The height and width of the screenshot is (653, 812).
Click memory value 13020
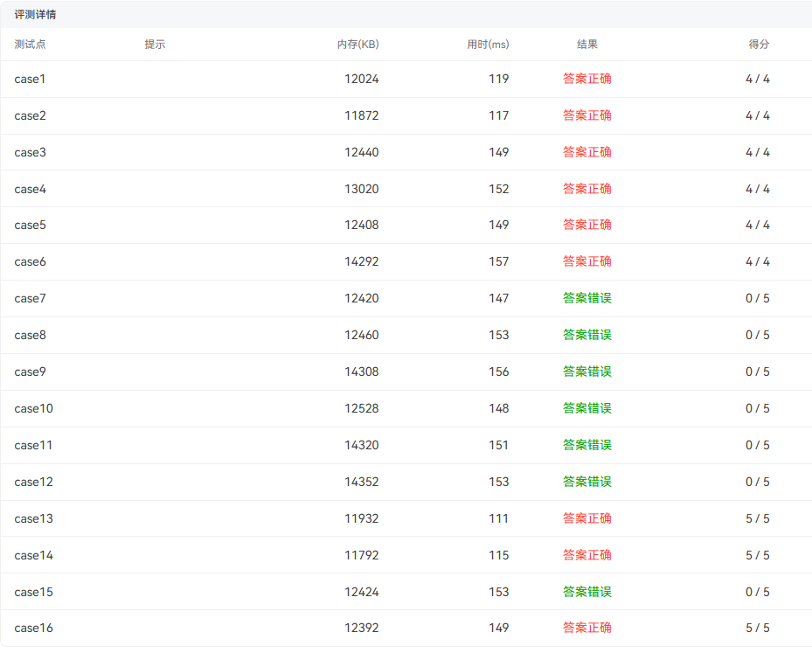tap(362, 189)
